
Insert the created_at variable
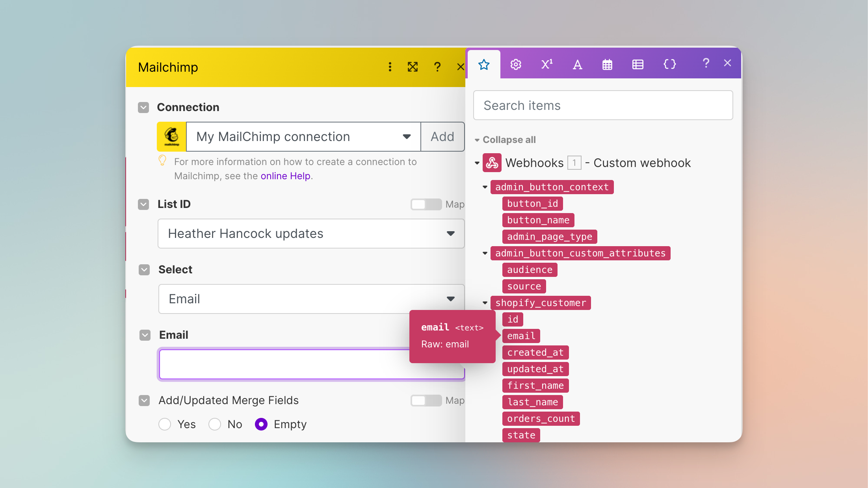tap(535, 353)
